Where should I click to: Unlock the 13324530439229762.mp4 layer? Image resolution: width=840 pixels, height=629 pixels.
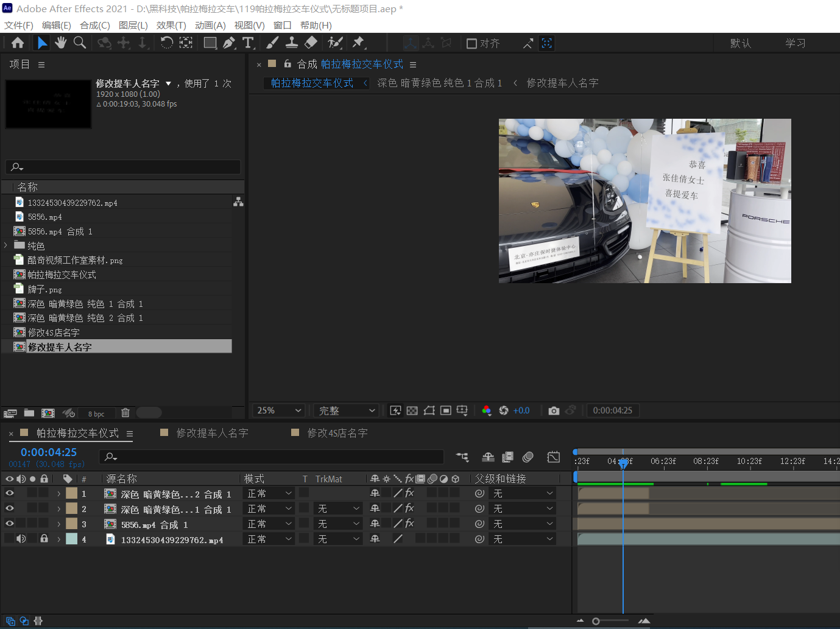pos(44,539)
